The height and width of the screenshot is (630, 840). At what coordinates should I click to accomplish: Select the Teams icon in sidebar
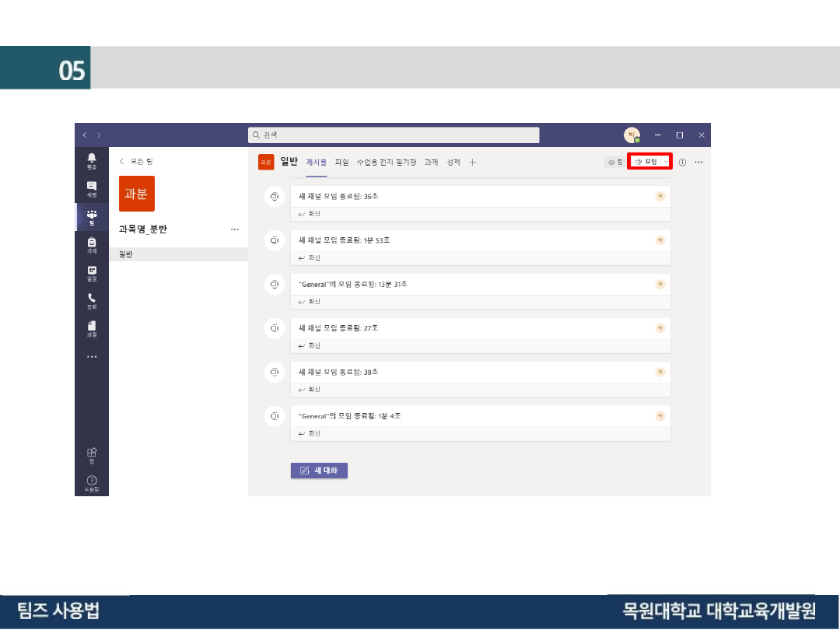click(92, 217)
